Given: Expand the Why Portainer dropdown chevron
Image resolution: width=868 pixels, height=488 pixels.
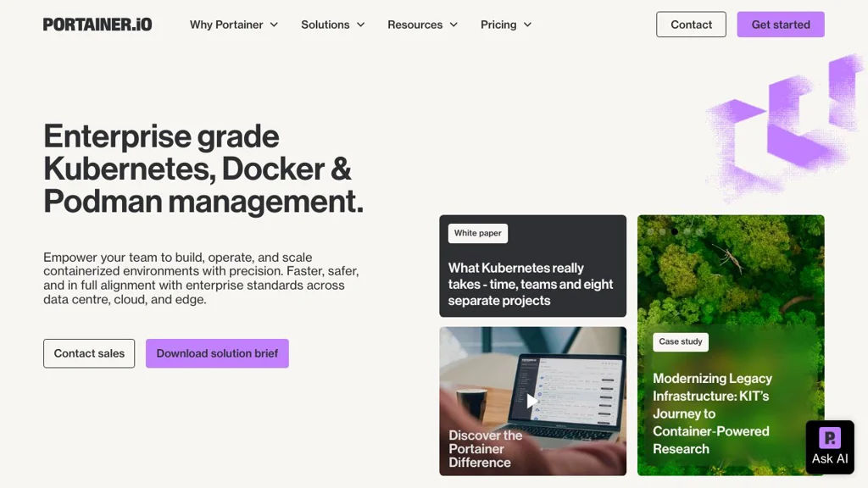Looking at the screenshot, I should click(x=274, y=25).
